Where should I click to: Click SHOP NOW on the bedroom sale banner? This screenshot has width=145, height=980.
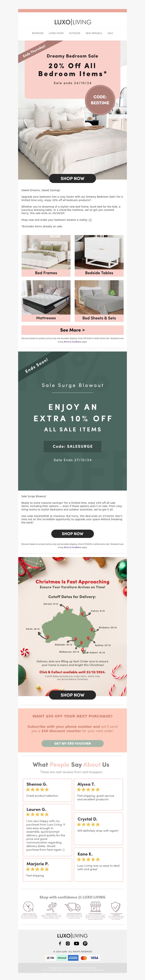coord(72,178)
